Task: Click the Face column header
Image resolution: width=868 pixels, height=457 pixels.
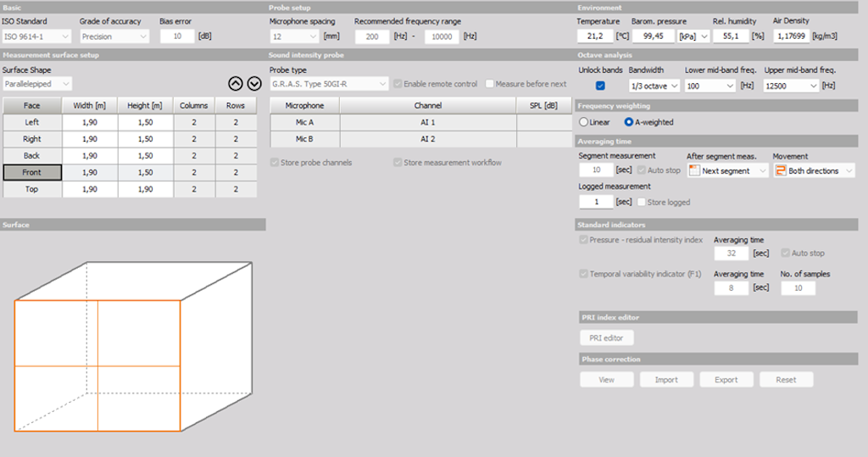Action: pos(32,105)
